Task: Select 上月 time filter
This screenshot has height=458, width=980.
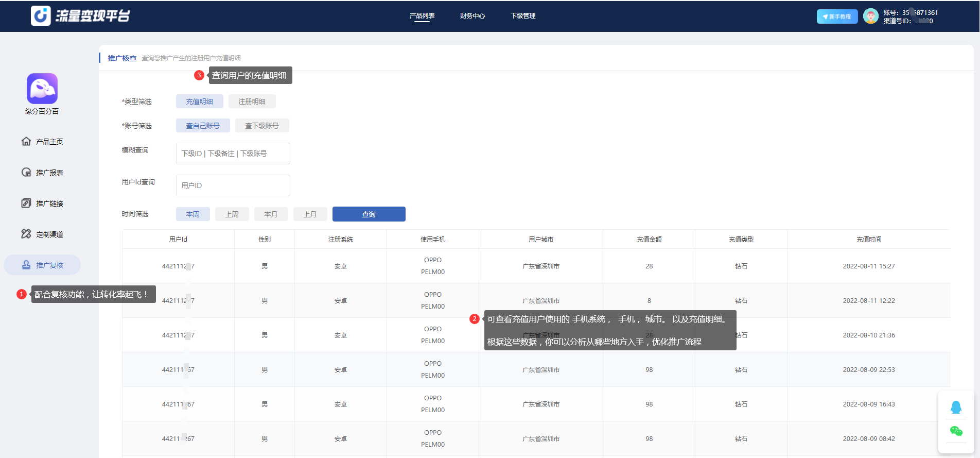Action: [310, 214]
